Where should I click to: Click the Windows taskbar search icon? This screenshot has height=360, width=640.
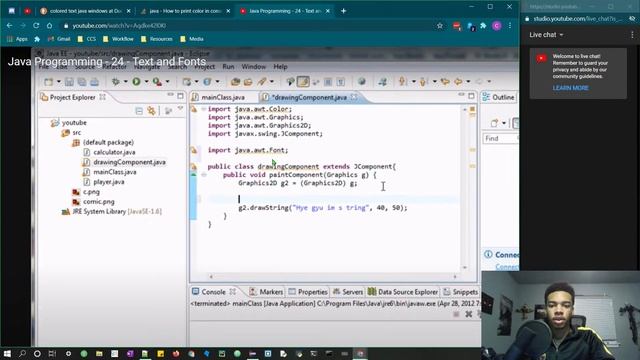[x=22, y=353]
